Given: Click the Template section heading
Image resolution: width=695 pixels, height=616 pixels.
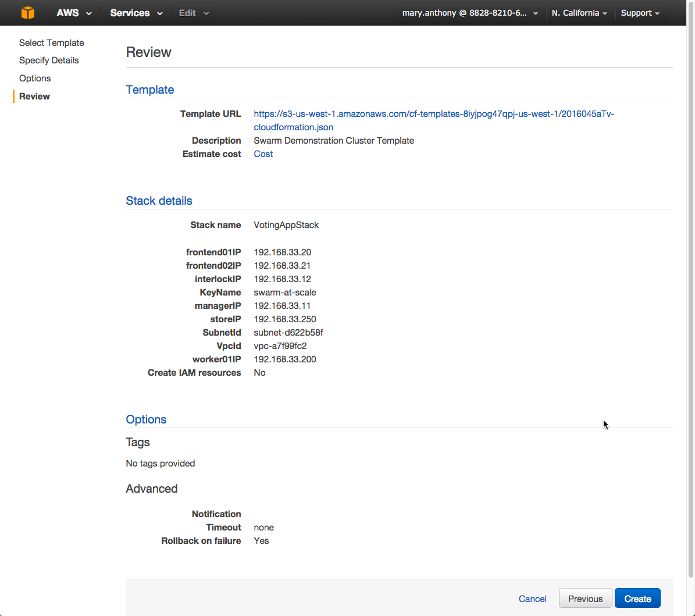Looking at the screenshot, I should point(150,90).
